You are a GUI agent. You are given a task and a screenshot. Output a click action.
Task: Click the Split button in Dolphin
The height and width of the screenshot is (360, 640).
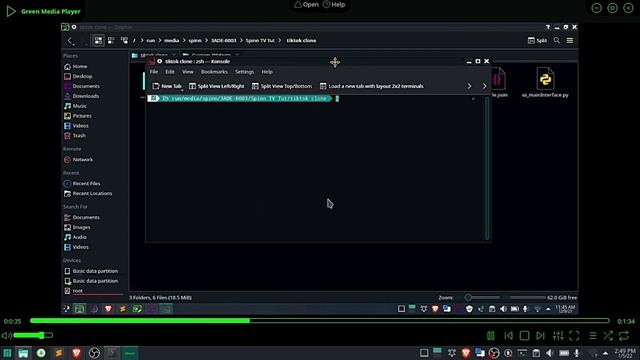[537, 40]
